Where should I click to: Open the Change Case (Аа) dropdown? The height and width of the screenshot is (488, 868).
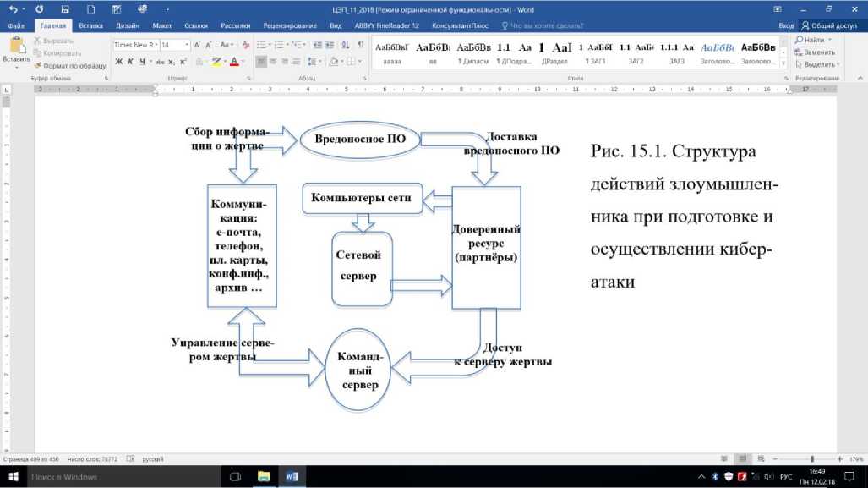click(226, 45)
